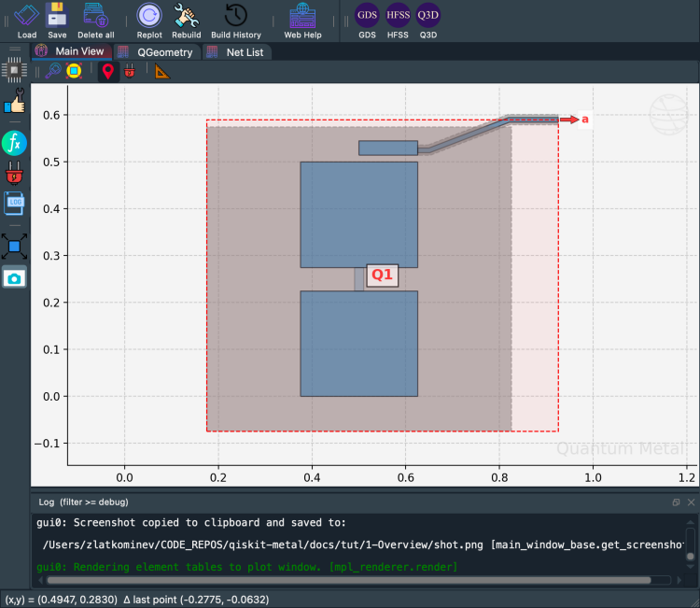Click the variables fx icon in sidebar
This screenshot has height=608, width=700.
pos(14,143)
